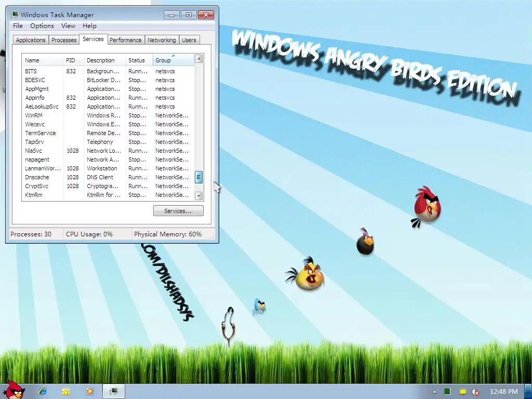
Task: Switch to the Processes tab
Action: [64, 39]
